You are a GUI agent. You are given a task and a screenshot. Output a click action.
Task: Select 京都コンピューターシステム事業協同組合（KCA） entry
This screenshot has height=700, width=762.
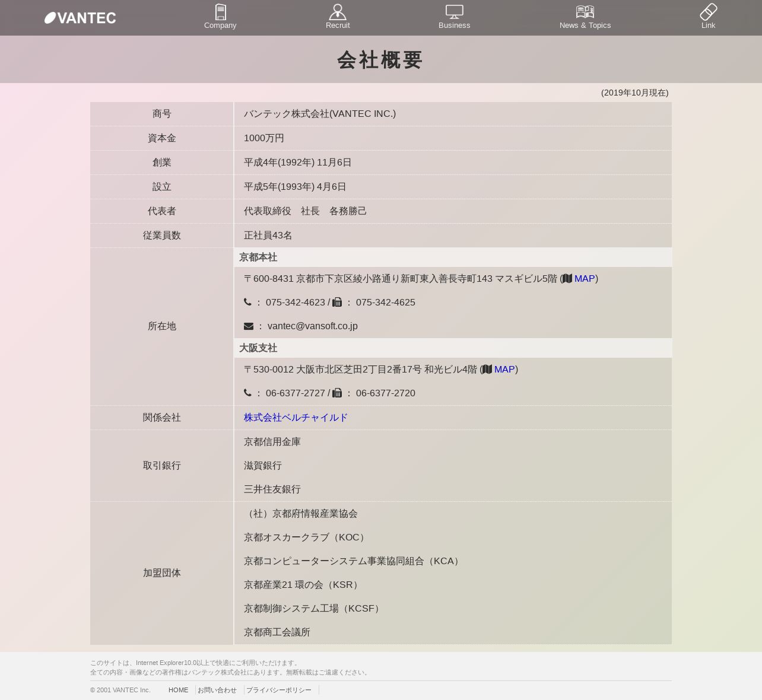point(354,561)
